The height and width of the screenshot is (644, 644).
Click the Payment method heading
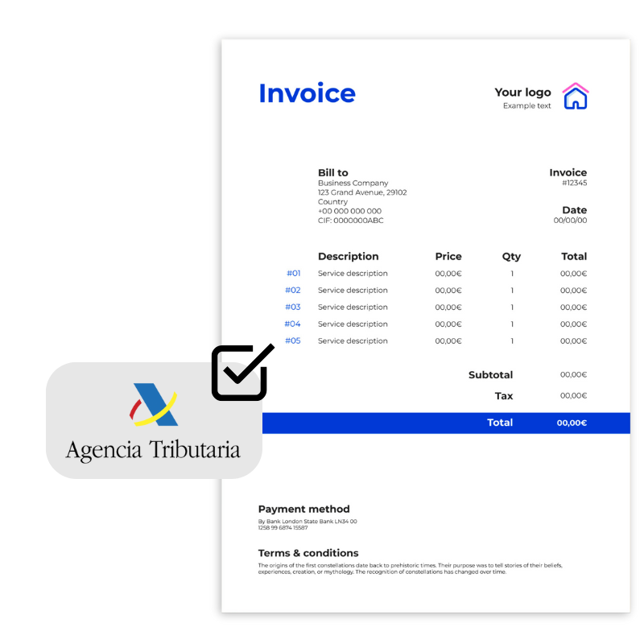point(303,509)
